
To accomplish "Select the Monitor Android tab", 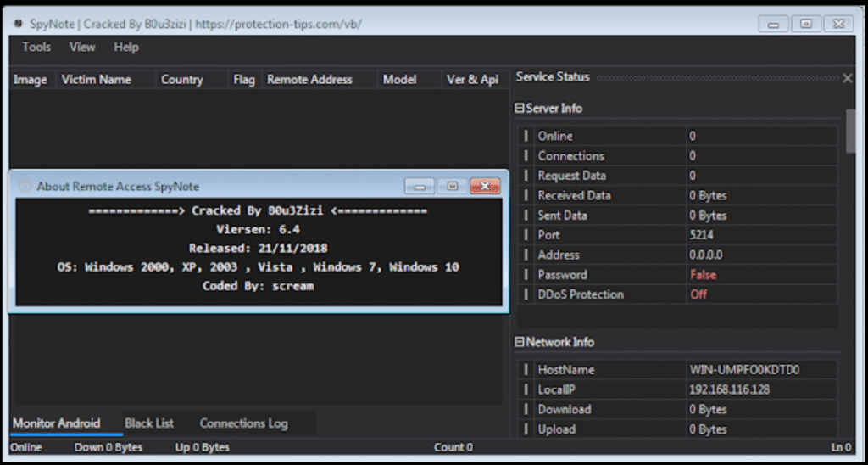I will pos(56,423).
